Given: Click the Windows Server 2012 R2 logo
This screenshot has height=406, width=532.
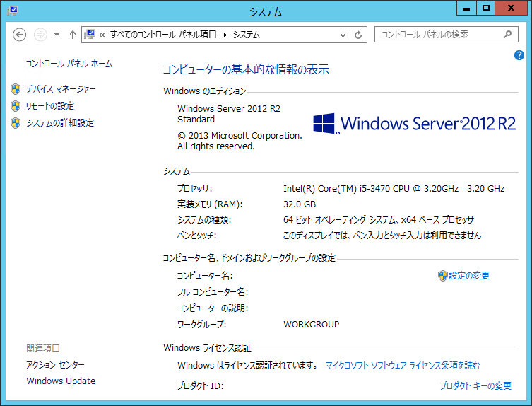Looking at the screenshot, I should (414, 124).
